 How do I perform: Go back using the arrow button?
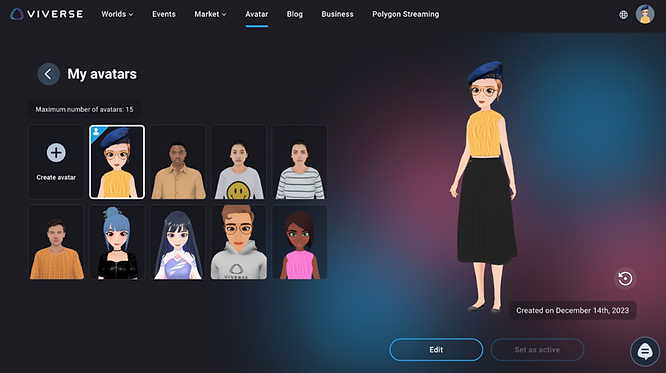[x=48, y=74]
